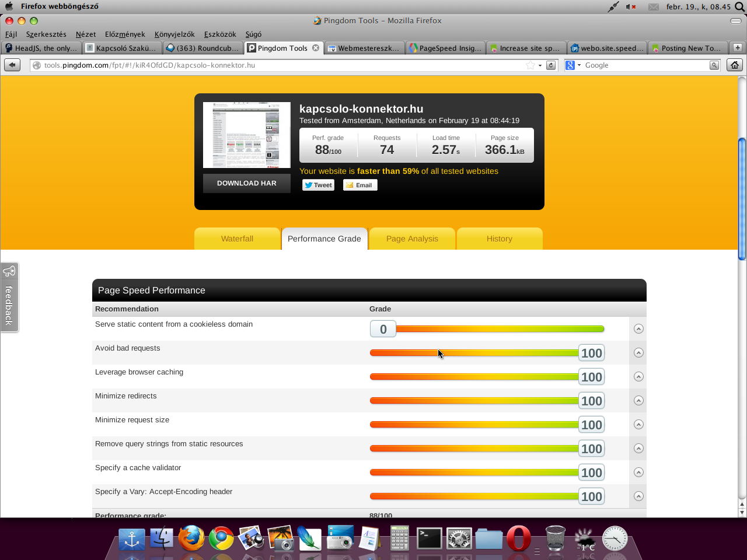
Task: Open the network connection plug icon
Action: coord(613,6)
